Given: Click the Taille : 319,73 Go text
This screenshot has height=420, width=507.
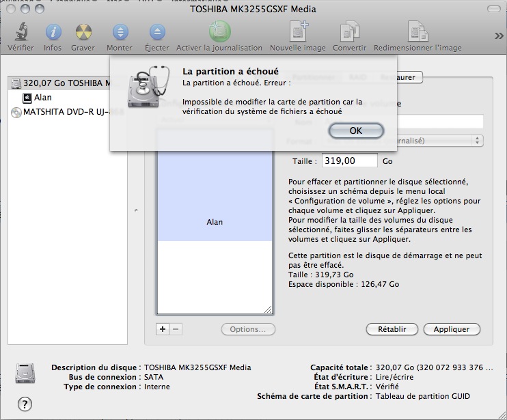Looking at the screenshot, I should point(321,275).
